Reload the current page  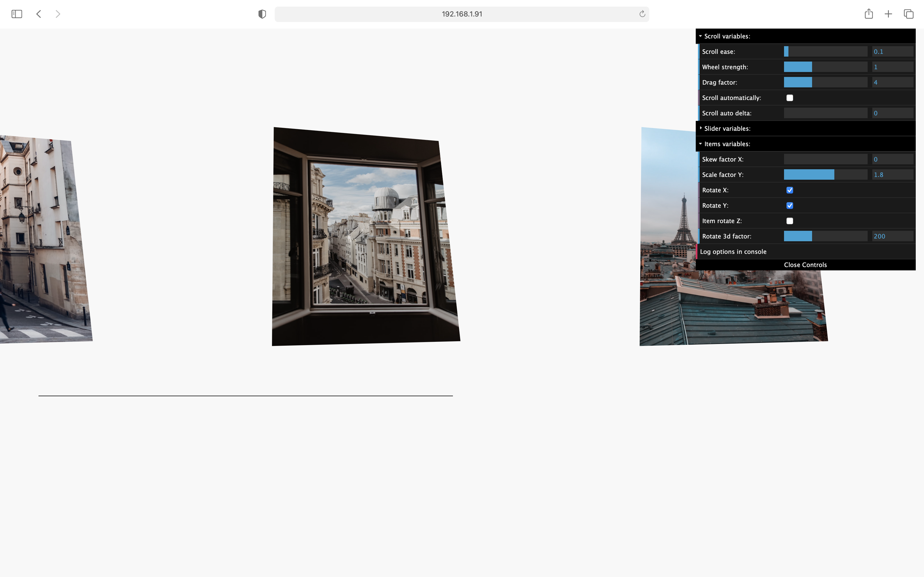click(x=642, y=14)
